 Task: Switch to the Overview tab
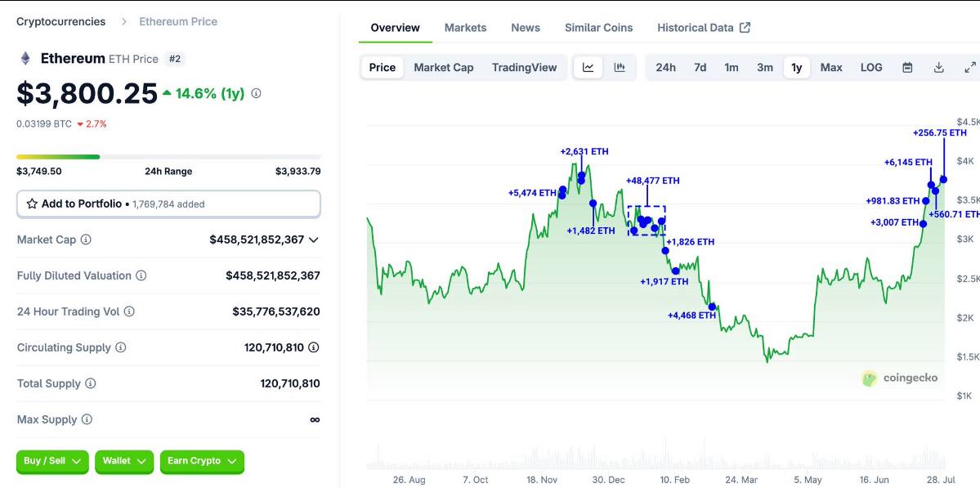pyautogui.click(x=395, y=28)
